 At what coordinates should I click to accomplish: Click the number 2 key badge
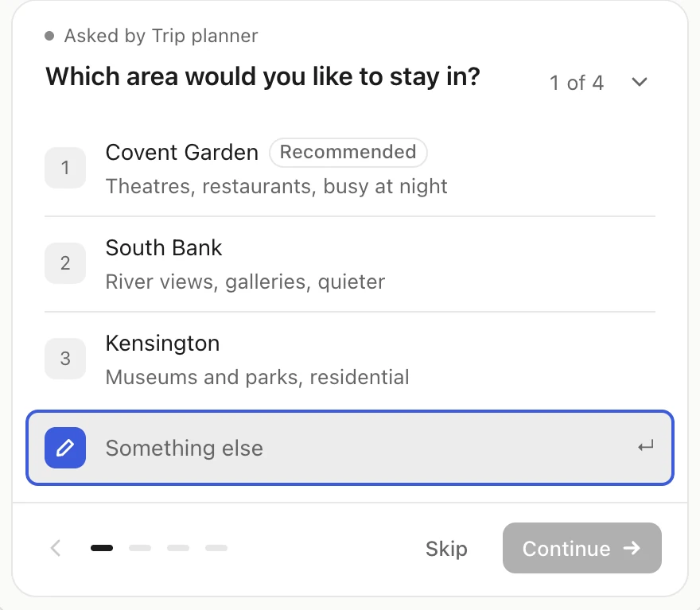(65, 263)
